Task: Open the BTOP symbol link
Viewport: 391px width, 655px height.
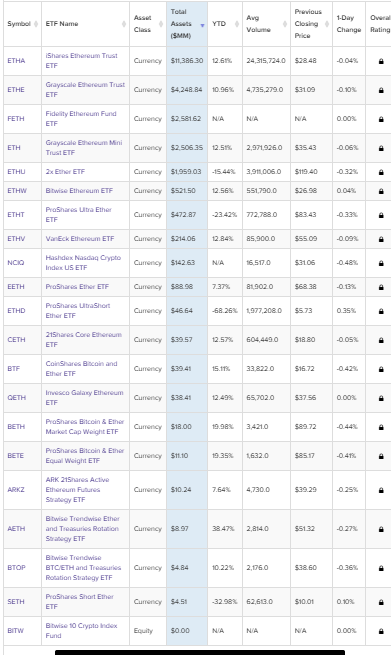Action: click(x=16, y=568)
